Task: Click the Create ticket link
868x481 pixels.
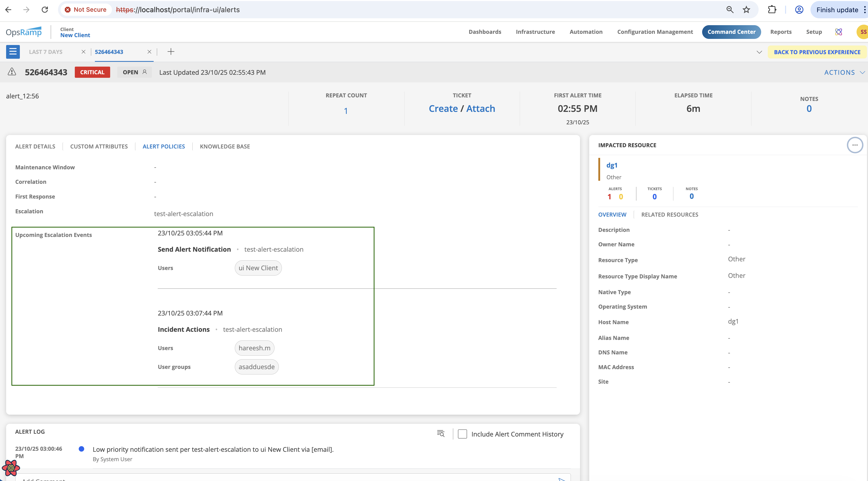Action: [x=443, y=109]
